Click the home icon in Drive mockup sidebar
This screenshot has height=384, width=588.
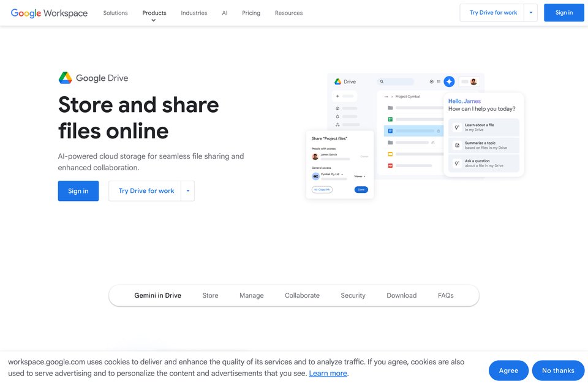[337, 108]
